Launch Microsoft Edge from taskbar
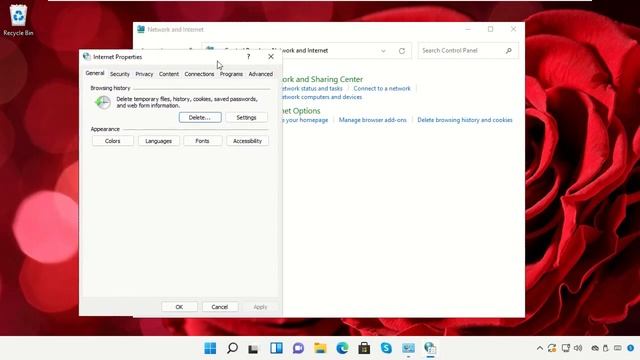Image resolution: width=640 pixels, height=360 pixels. (342, 348)
